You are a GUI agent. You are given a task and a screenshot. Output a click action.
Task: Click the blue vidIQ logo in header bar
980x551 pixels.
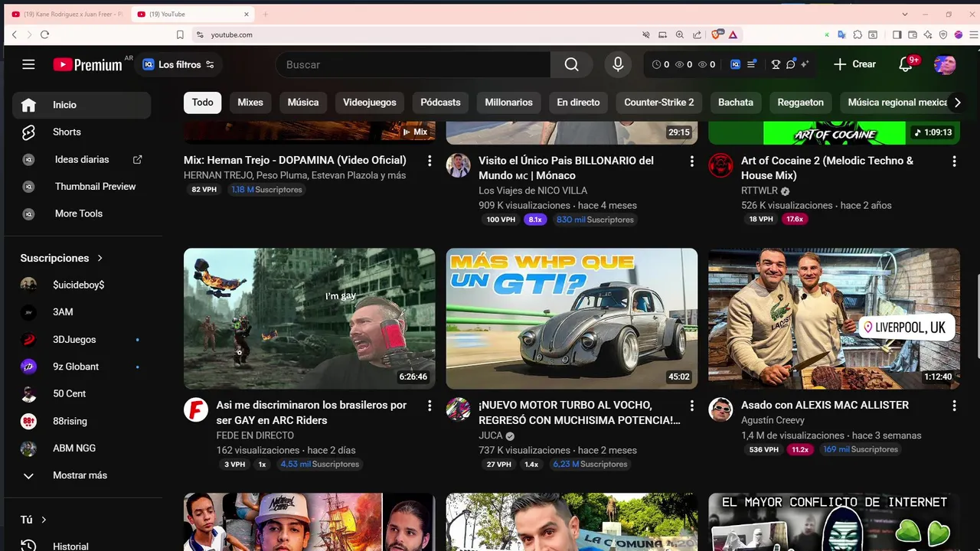pos(735,65)
